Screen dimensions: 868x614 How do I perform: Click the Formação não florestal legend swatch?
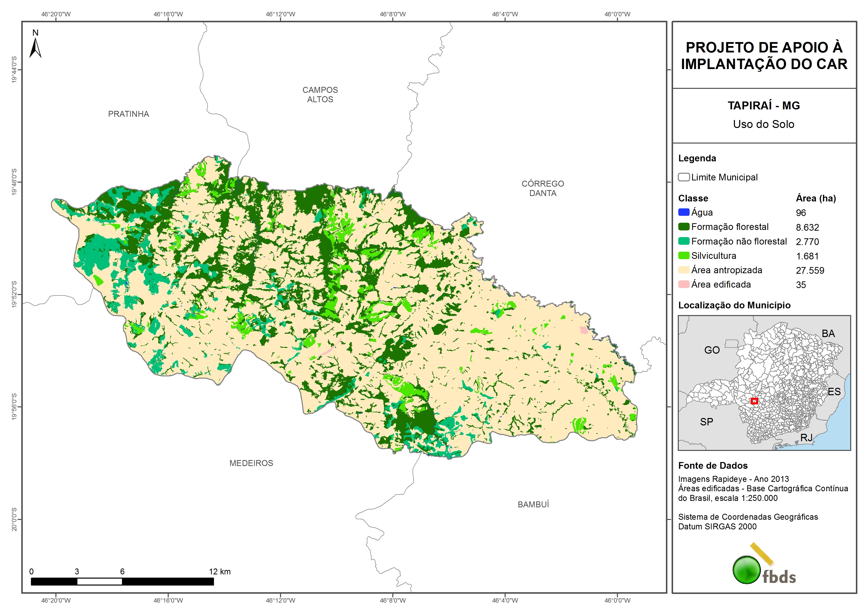click(x=683, y=241)
